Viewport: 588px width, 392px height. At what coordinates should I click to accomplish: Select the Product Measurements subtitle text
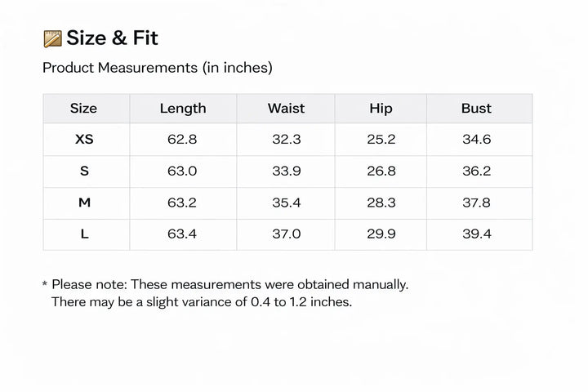tap(157, 68)
